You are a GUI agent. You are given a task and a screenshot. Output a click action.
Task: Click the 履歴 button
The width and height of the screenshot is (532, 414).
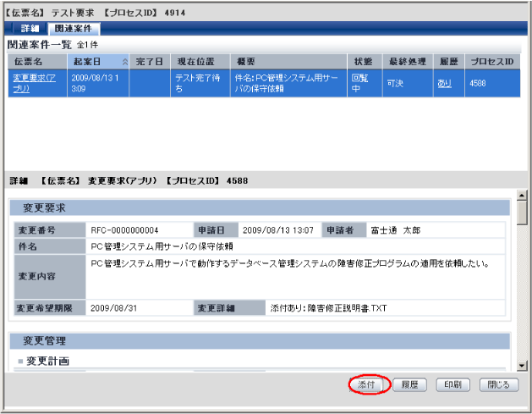(x=409, y=385)
